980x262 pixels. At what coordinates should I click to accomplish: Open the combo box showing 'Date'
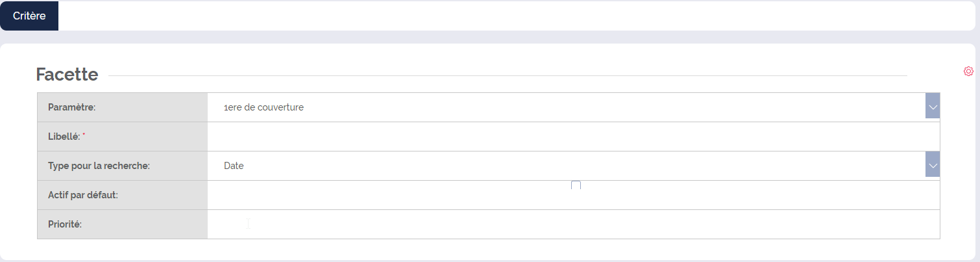pyautogui.click(x=574, y=166)
